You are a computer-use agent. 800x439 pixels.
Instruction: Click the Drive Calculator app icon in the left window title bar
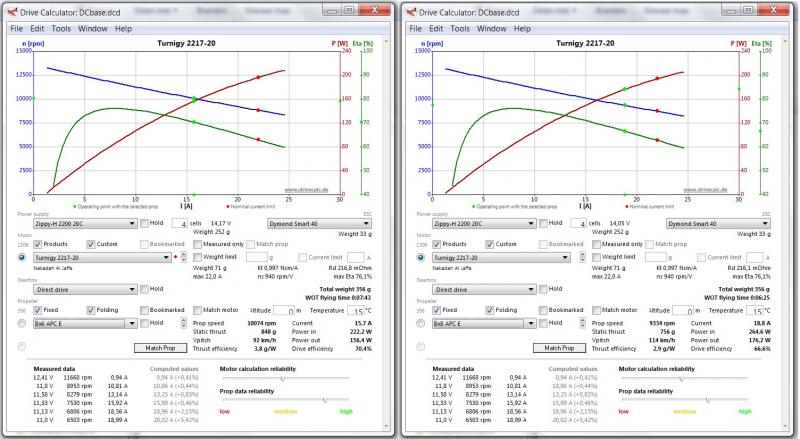click(x=12, y=12)
